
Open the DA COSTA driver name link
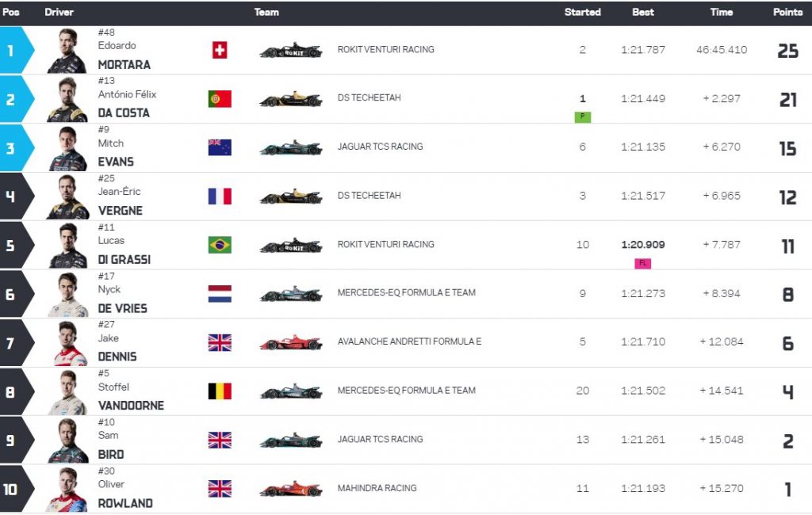click(x=124, y=113)
